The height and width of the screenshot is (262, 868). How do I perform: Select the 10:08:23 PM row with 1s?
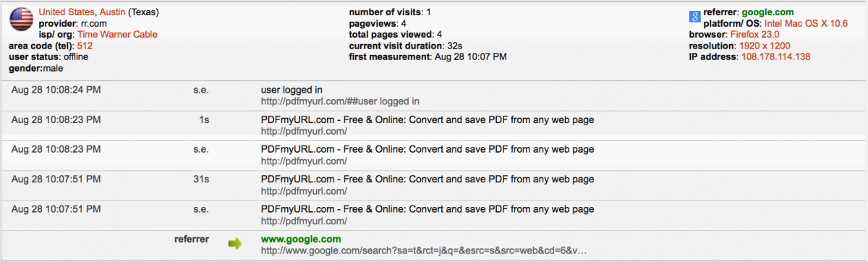point(434,125)
